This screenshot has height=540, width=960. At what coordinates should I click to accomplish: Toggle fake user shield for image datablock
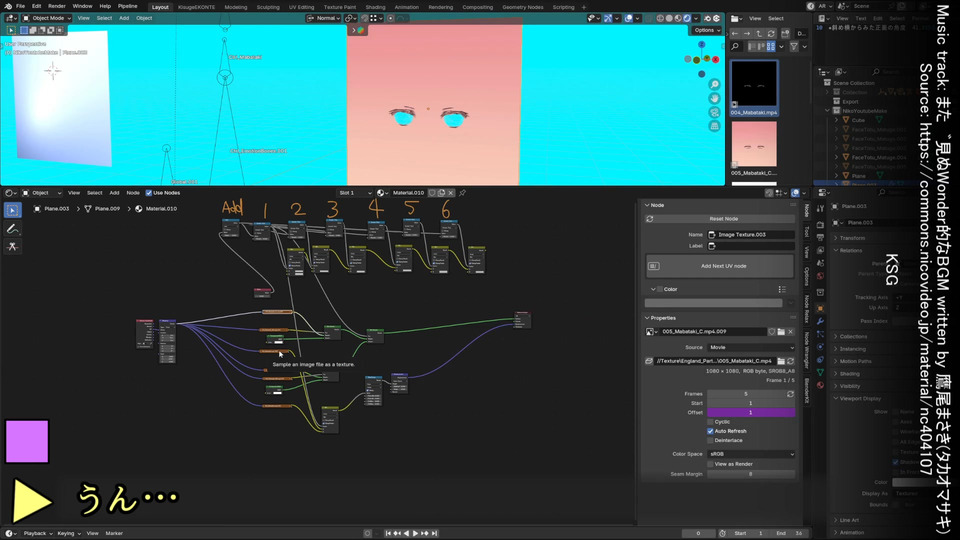coord(771,331)
